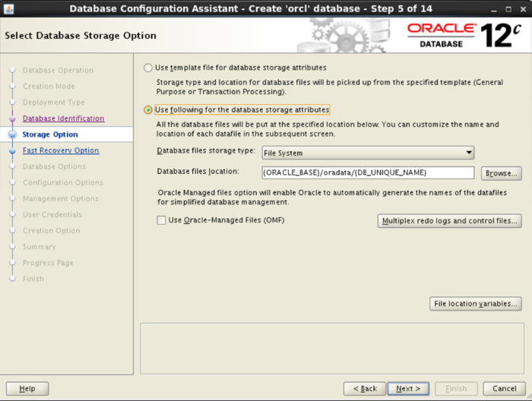Maximize the Database Configuration Assistant window

coord(508,9)
